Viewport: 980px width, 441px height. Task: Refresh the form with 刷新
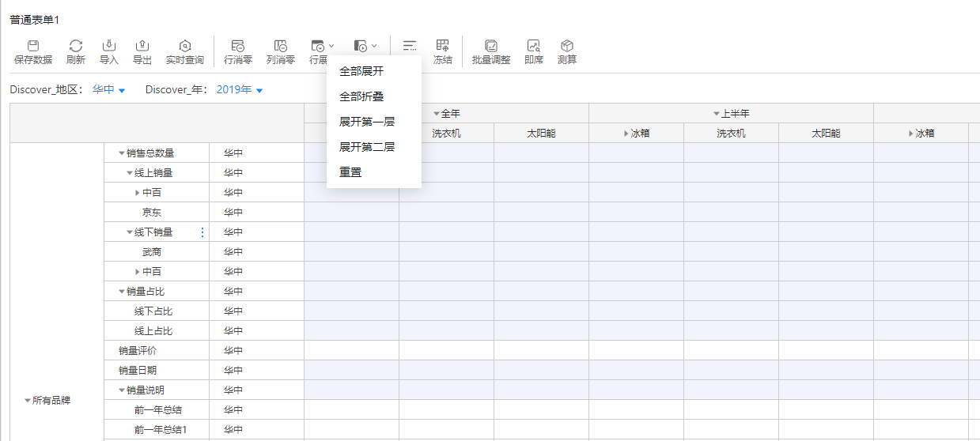pyautogui.click(x=75, y=47)
